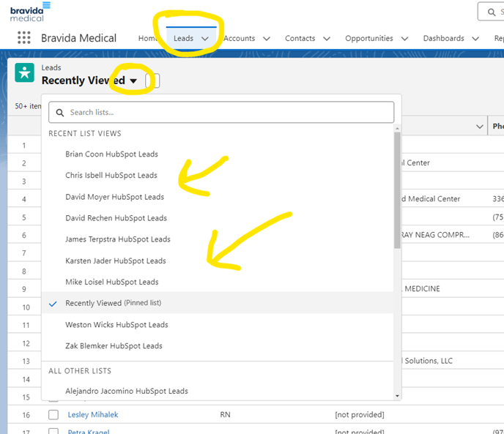Select Weston Wicks HubSpot Leads list
This screenshot has height=434, width=504.
pyautogui.click(x=218, y=324)
